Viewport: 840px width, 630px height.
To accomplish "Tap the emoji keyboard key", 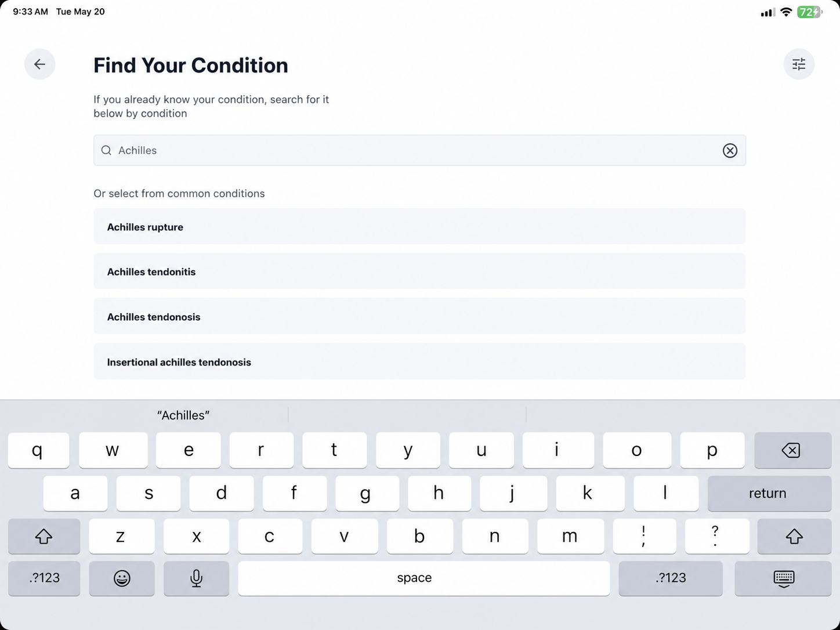I will pyautogui.click(x=122, y=578).
